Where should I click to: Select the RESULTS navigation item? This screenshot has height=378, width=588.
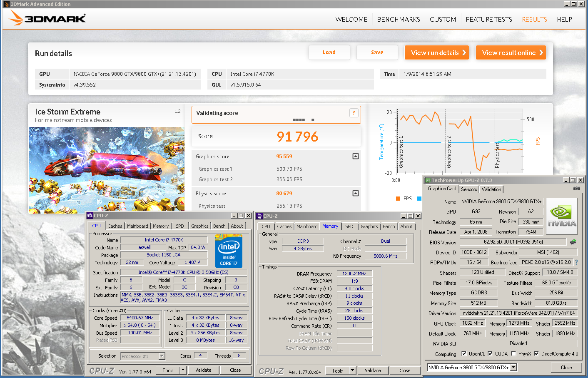(535, 19)
